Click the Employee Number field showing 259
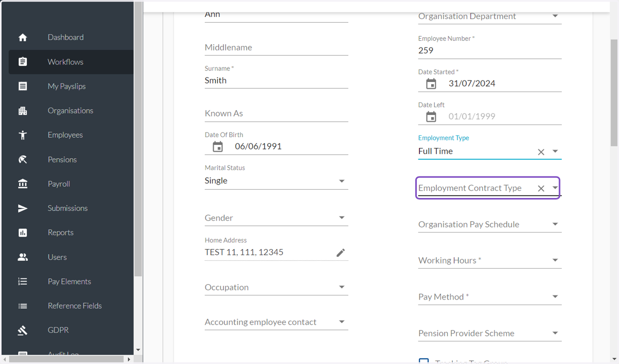The height and width of the screenshot is (364, 619). [x=490, y=51]
